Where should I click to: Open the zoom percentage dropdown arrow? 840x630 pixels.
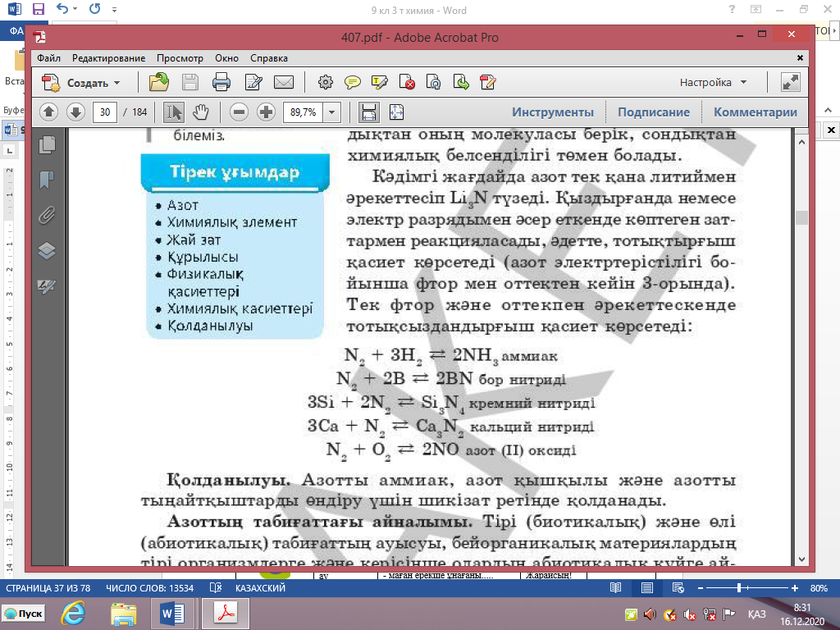(332, 112)
